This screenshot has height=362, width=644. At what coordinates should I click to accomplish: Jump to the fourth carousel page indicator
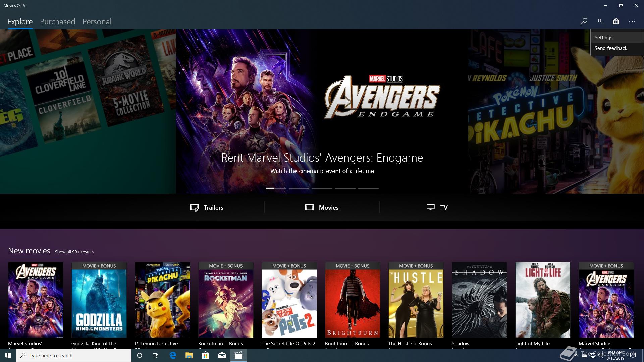click(x=345, y=188)
